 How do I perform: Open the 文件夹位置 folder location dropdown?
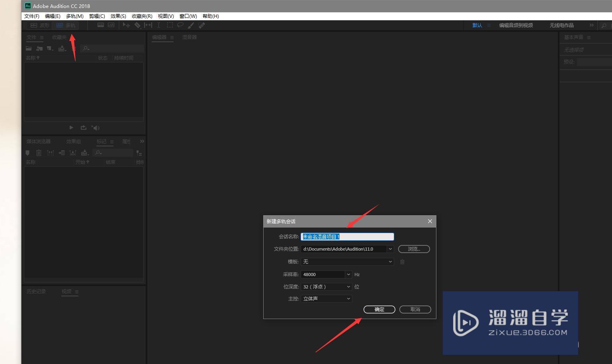(390, 249)
